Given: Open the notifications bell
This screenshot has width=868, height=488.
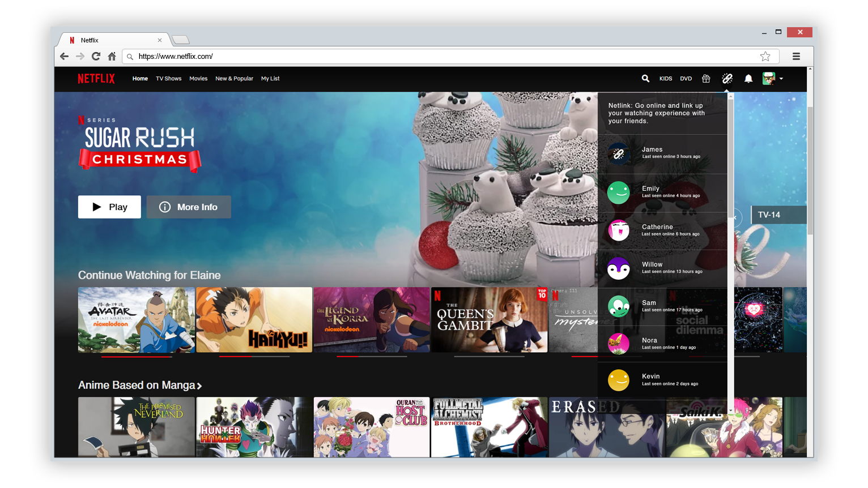Looking at the screenshot, I should coord(748,79).
